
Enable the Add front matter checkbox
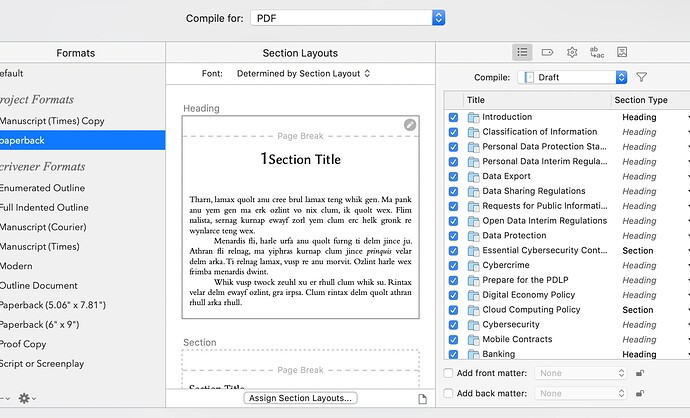click(448, 373)
